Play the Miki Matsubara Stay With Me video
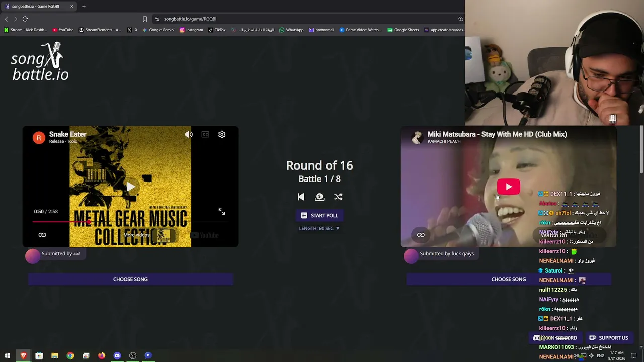644x362 pixels. point(509,187)
